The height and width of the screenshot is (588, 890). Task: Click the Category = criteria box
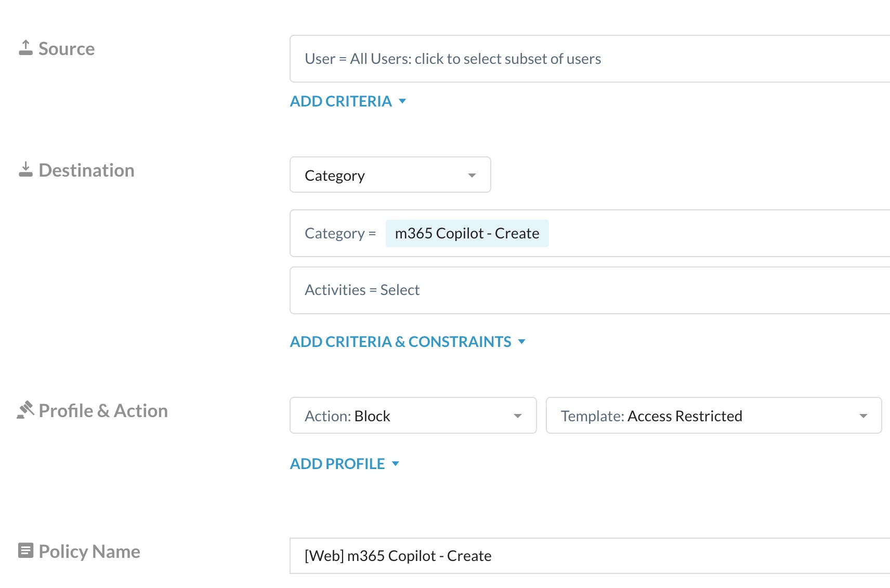pos(717,233)
